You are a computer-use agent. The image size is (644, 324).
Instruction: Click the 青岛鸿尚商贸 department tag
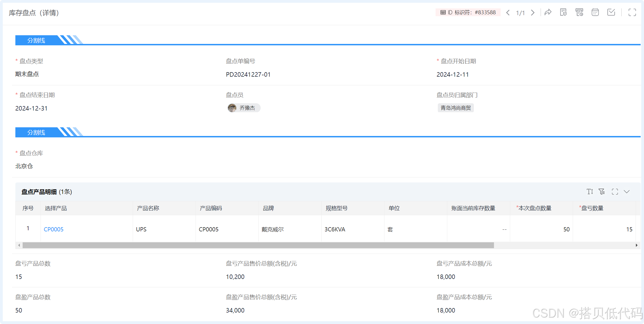coord(455,108)
